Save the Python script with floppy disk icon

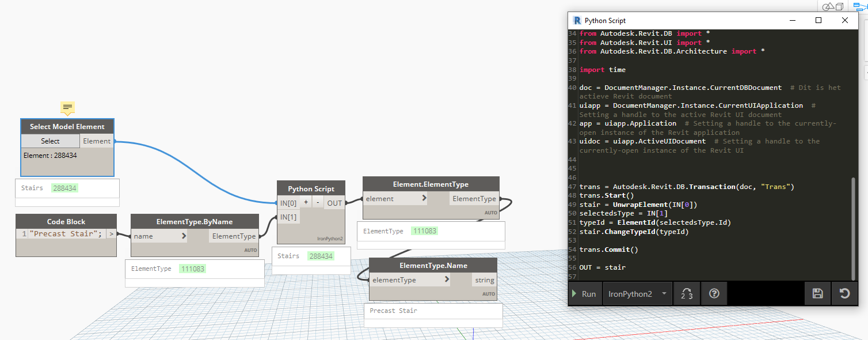pos(817,293)
